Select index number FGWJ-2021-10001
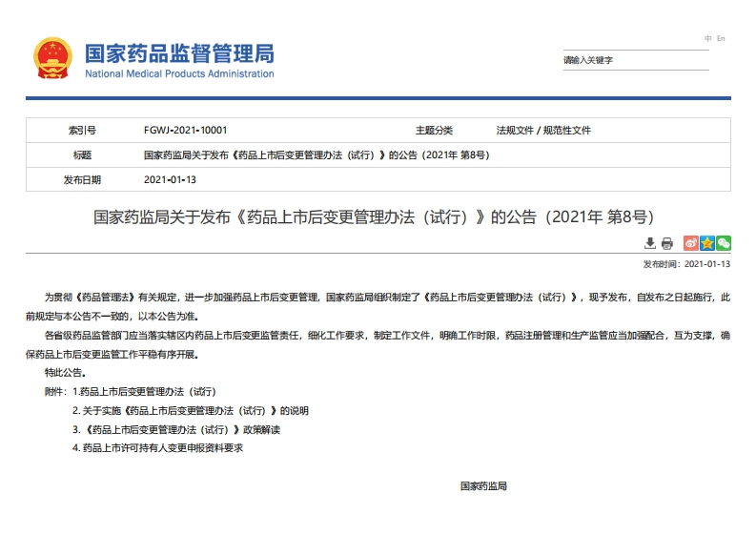Screen dimensions: 756x535 [185, 131]
